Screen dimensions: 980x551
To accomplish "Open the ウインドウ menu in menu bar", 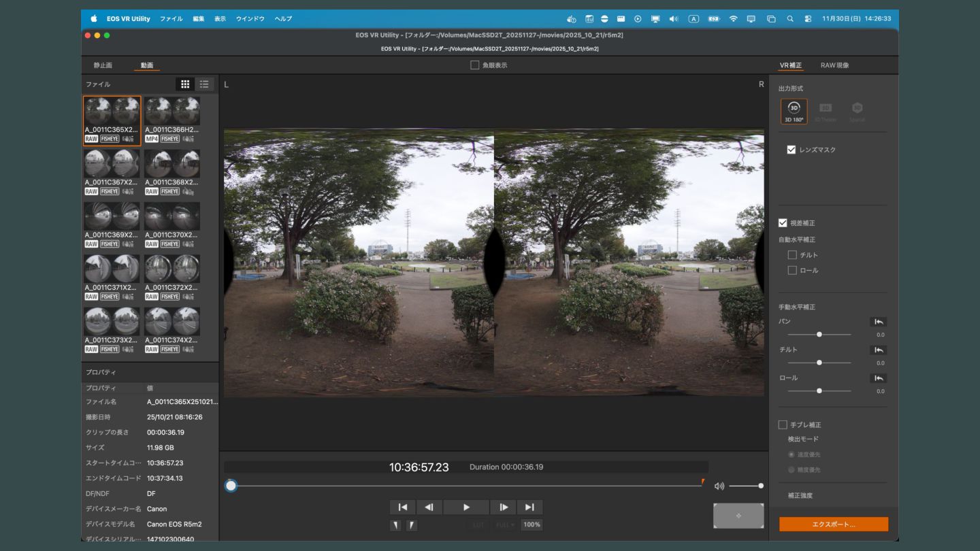I will coord(250,19).
